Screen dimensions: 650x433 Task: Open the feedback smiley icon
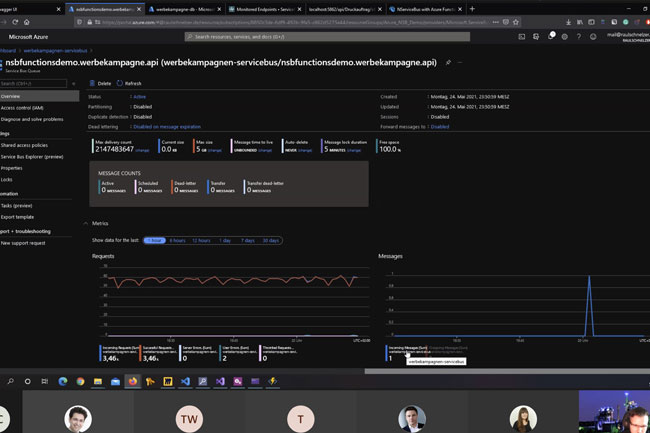coord(593,37)
